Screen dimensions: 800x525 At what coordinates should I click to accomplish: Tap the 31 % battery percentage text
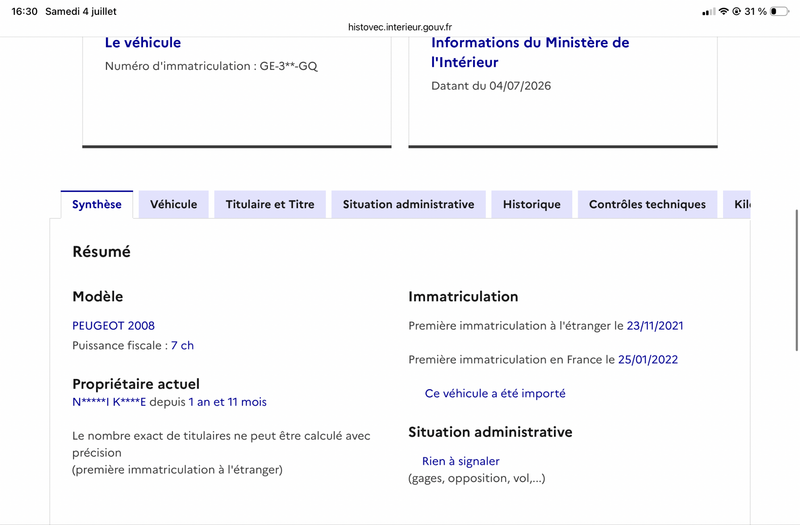755,11
